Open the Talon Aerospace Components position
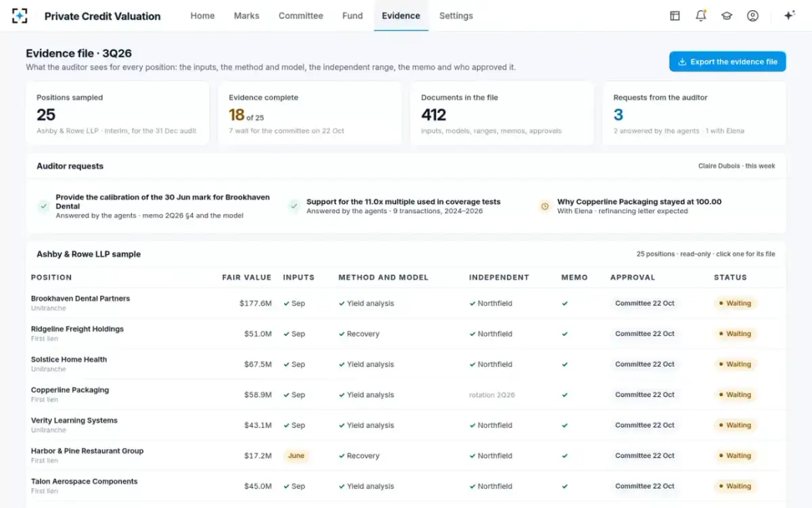 [406, 486]
